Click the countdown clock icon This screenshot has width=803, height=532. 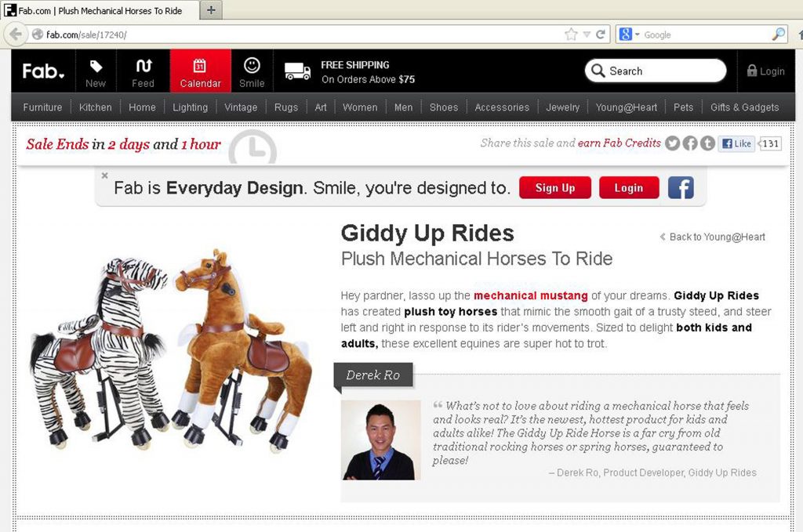pyautogui.click(x=253, y=148)
